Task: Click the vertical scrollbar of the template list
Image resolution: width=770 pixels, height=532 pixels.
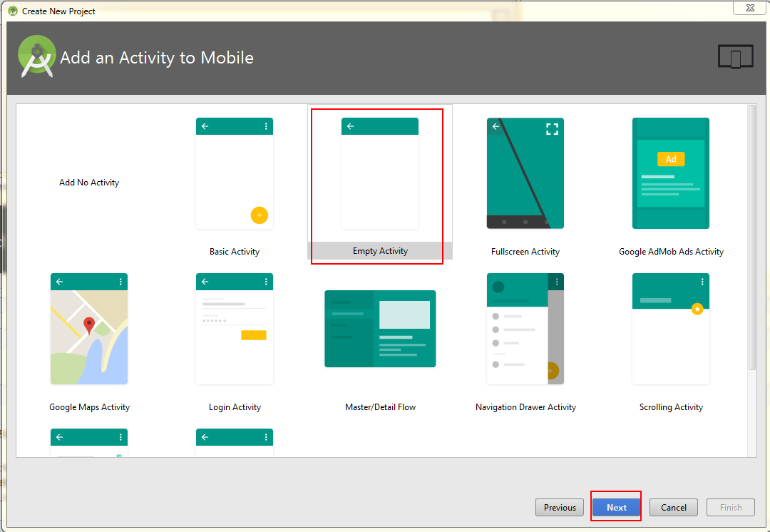Action: coord(752,237)
